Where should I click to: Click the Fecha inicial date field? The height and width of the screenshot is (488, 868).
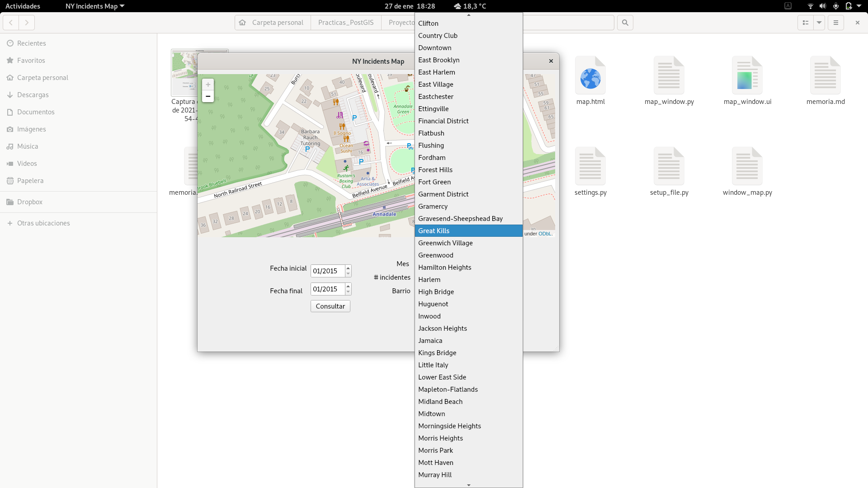point(327,271)
